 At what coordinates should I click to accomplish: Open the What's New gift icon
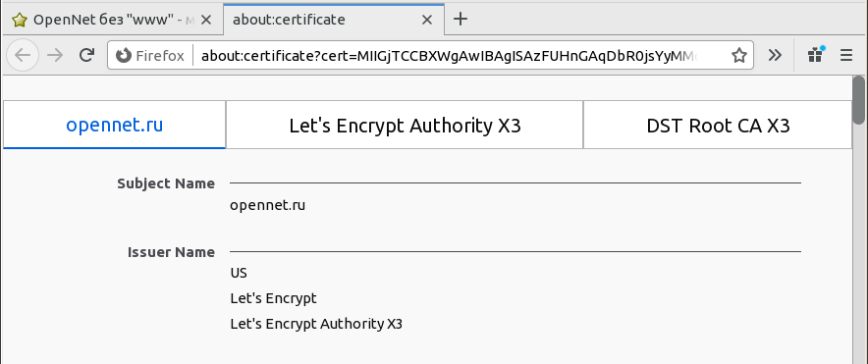coord(816,54)
